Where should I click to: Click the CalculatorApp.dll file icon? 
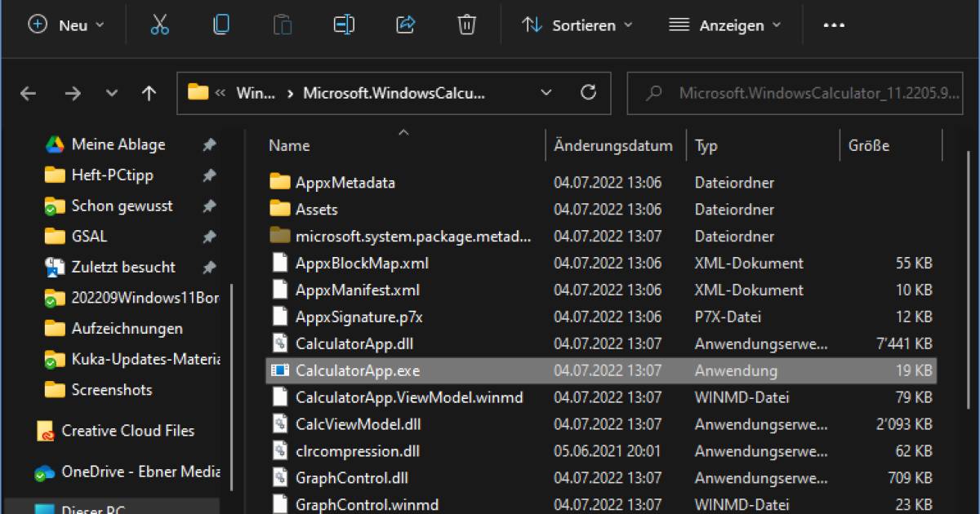coord(280,343)
